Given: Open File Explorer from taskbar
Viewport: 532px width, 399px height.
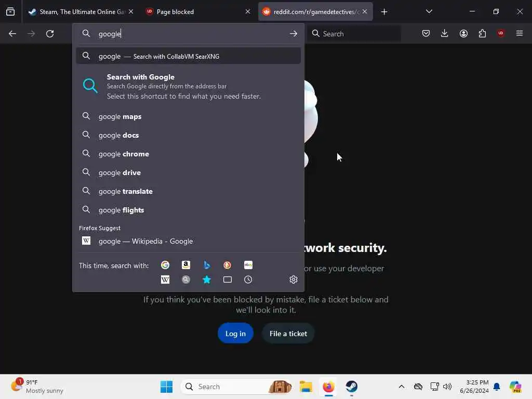Looking at the screenshot, I should 305,387.
